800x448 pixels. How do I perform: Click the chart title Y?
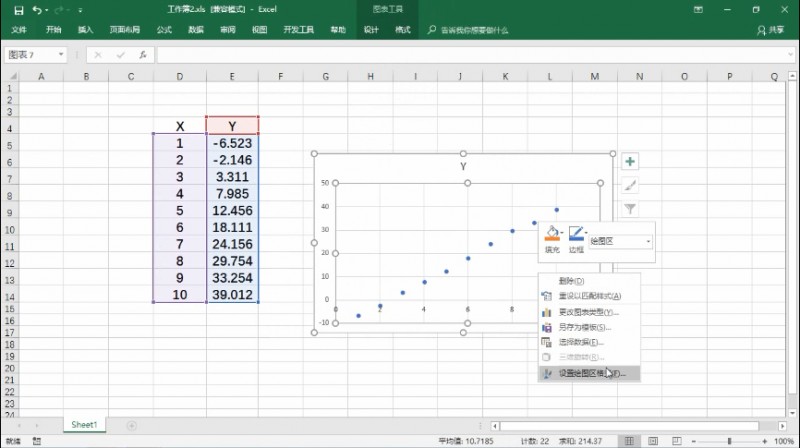(463, 166)
